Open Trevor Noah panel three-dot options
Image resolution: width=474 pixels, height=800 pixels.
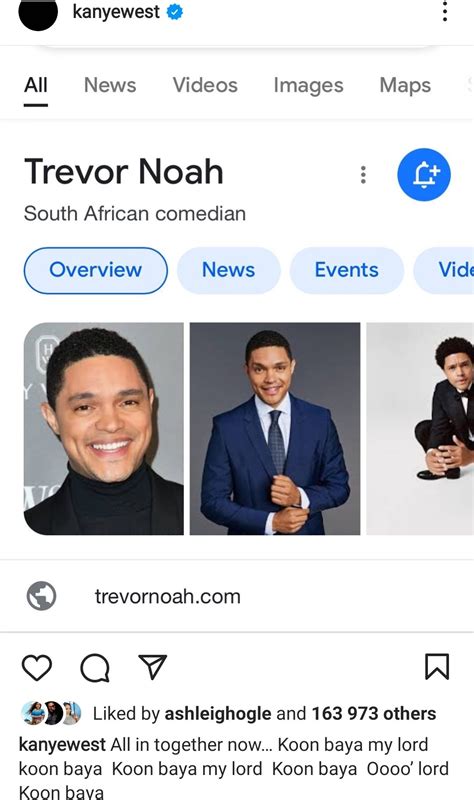[363, 175]
